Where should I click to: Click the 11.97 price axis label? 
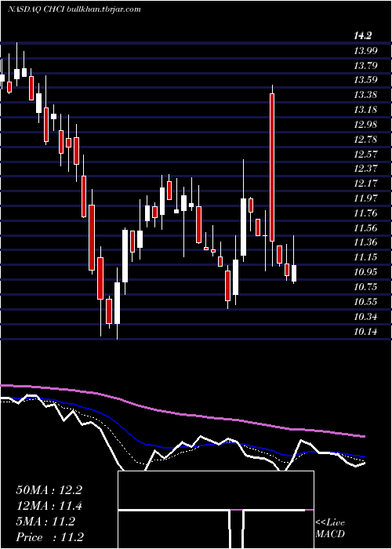pos(365,198)
